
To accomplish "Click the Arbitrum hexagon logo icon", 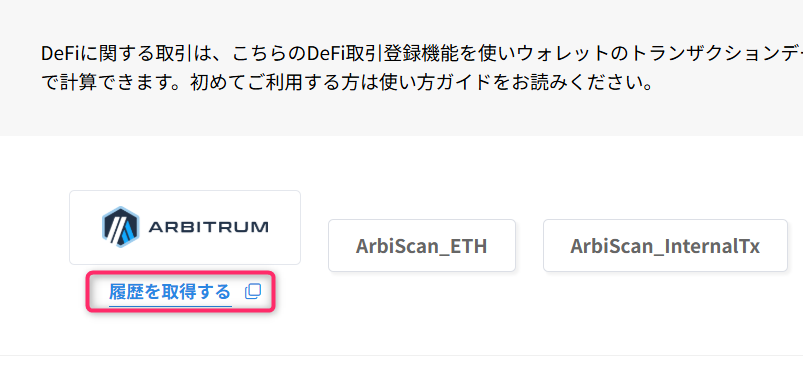I will (120, 227).
